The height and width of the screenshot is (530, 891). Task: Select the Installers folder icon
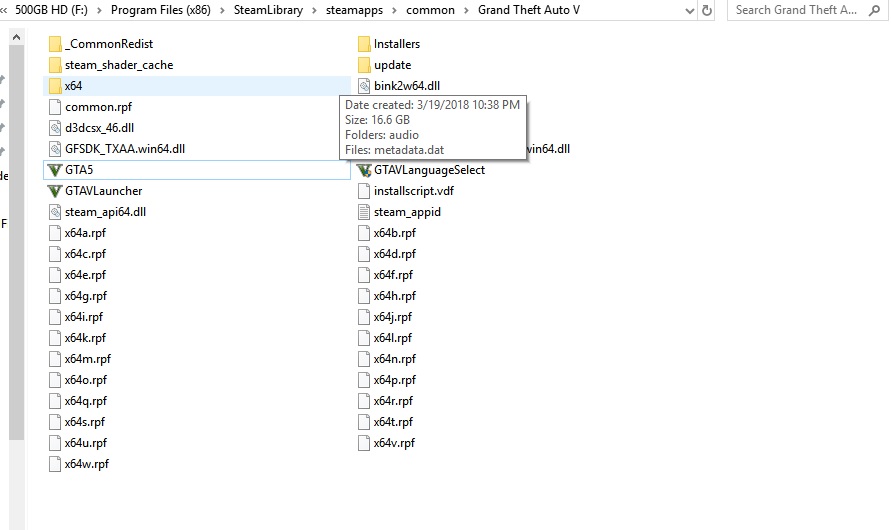[364, 44]
